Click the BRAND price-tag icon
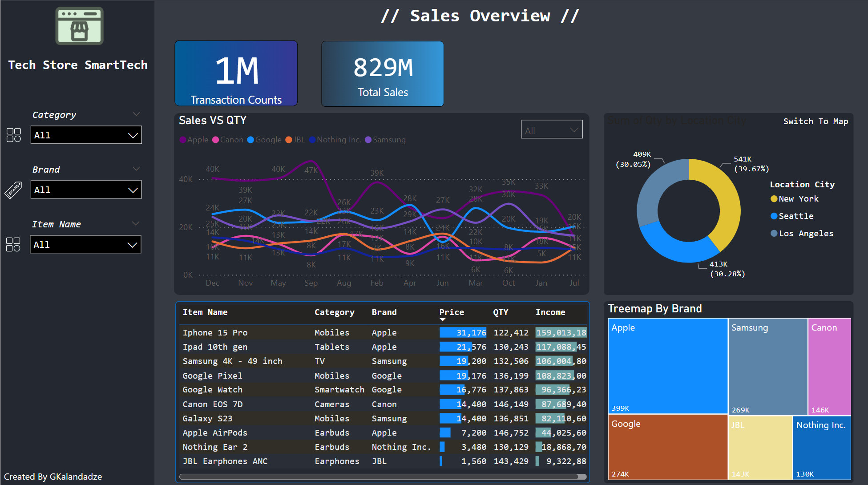 [x=13, y=189]
